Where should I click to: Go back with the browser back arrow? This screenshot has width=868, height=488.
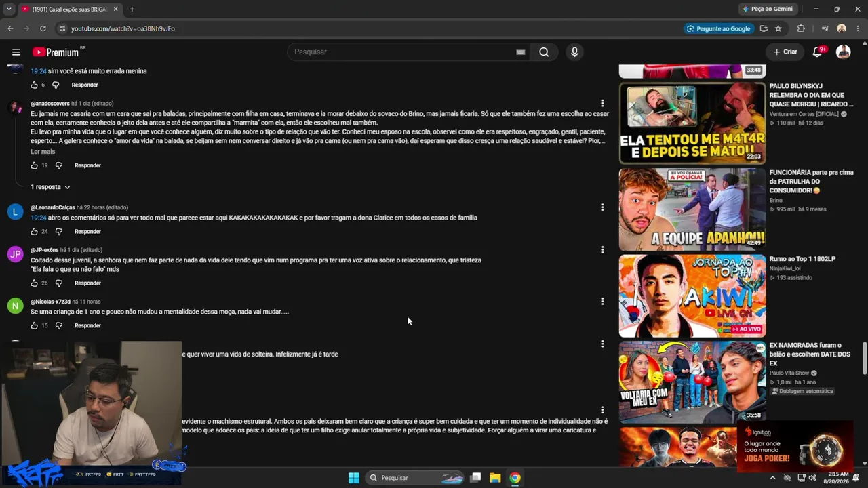coord(10,28)
